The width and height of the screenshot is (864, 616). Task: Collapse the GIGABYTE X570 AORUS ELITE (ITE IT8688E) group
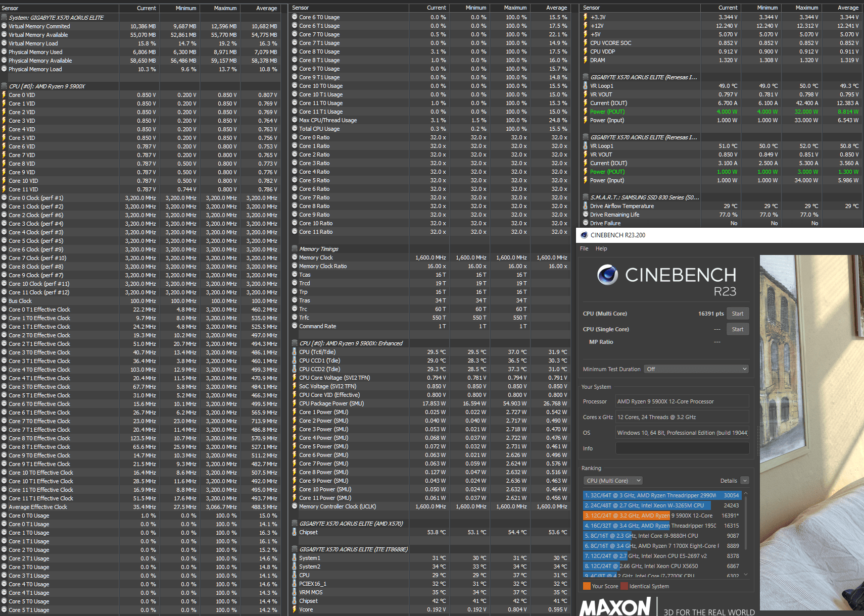[x=295, y=549]
